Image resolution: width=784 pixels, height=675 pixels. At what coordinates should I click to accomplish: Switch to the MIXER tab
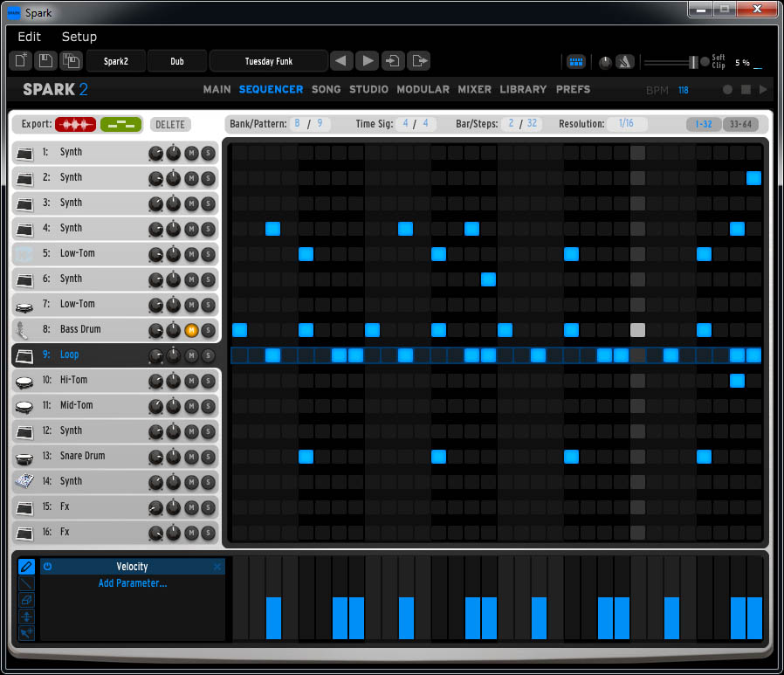pos(475,89)
